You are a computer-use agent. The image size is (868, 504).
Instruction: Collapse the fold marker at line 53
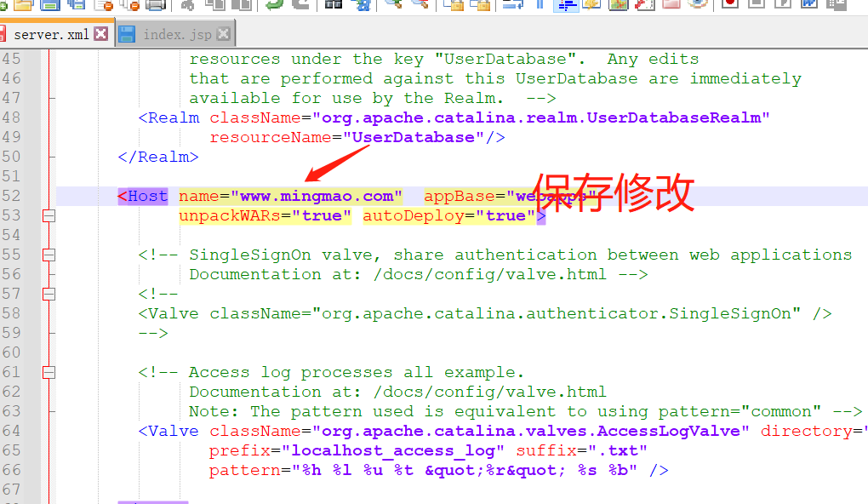[49, 216]
